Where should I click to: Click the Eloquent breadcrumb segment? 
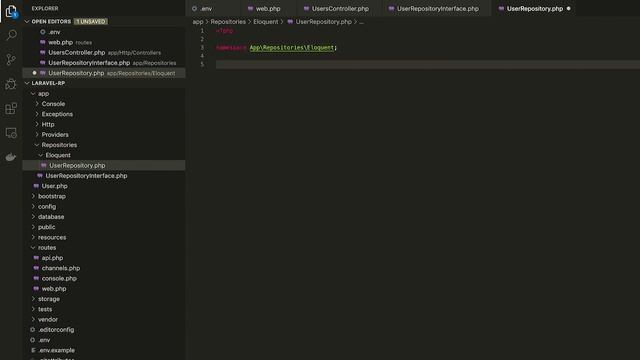[x=266, y=22]
